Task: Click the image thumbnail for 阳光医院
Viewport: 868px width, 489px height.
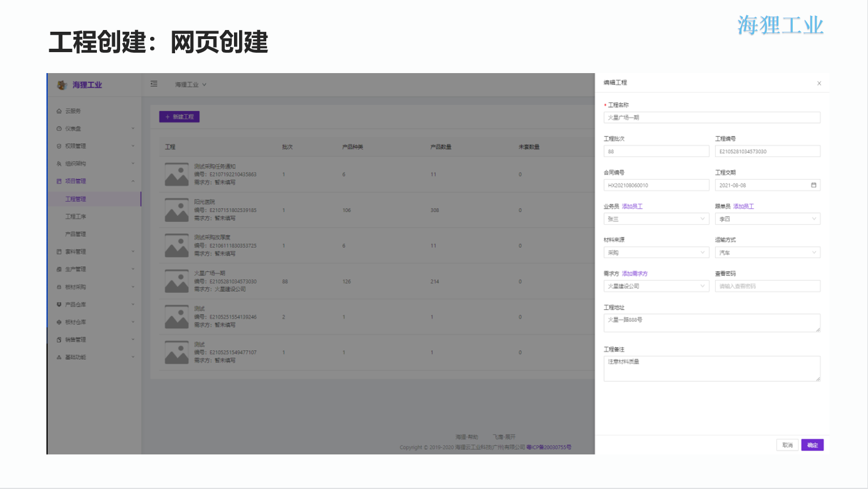Action: (x=177, y=210)
